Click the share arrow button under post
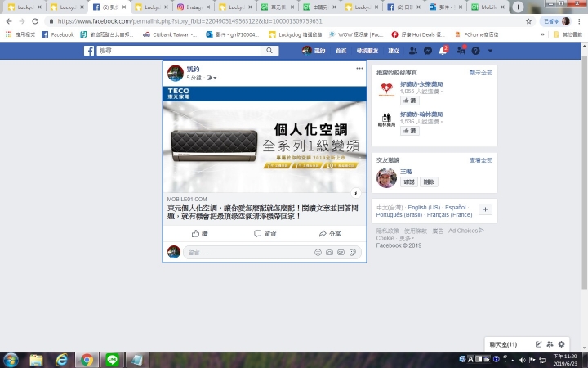This screenshot has height=368, width=588. (x=330, y=234)
